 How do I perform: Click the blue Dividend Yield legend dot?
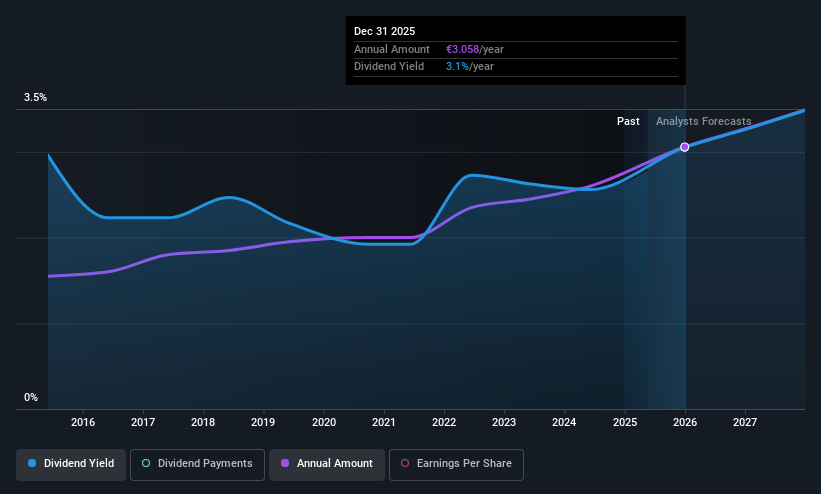coord(32,463)
